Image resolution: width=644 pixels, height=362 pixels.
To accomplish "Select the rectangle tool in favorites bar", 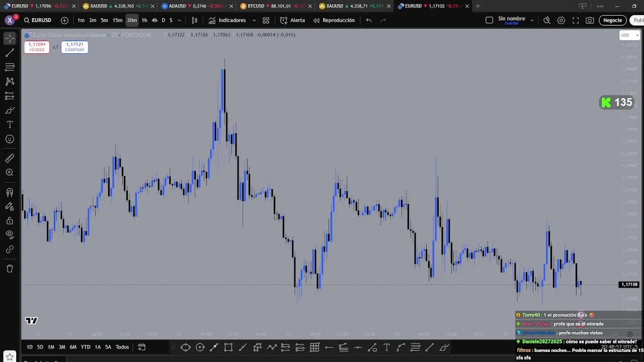I will [x=228, y=347].
